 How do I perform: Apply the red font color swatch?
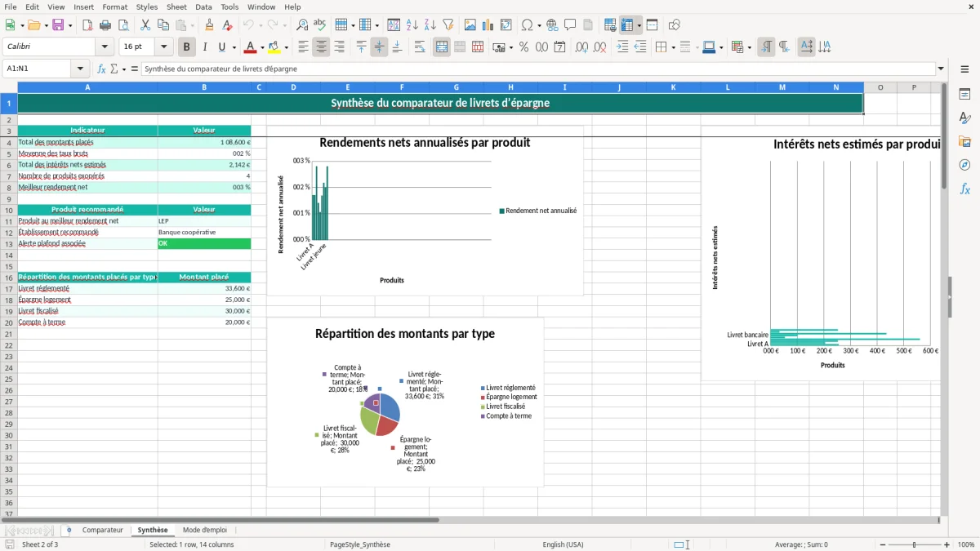[250, 47]
